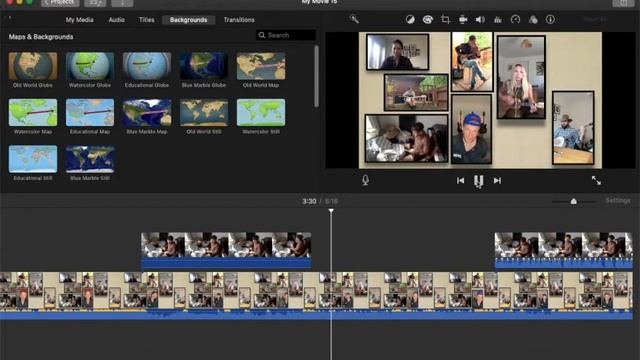
Task: Select the left overlay drummer clip
Action: (x=226, y=250)
